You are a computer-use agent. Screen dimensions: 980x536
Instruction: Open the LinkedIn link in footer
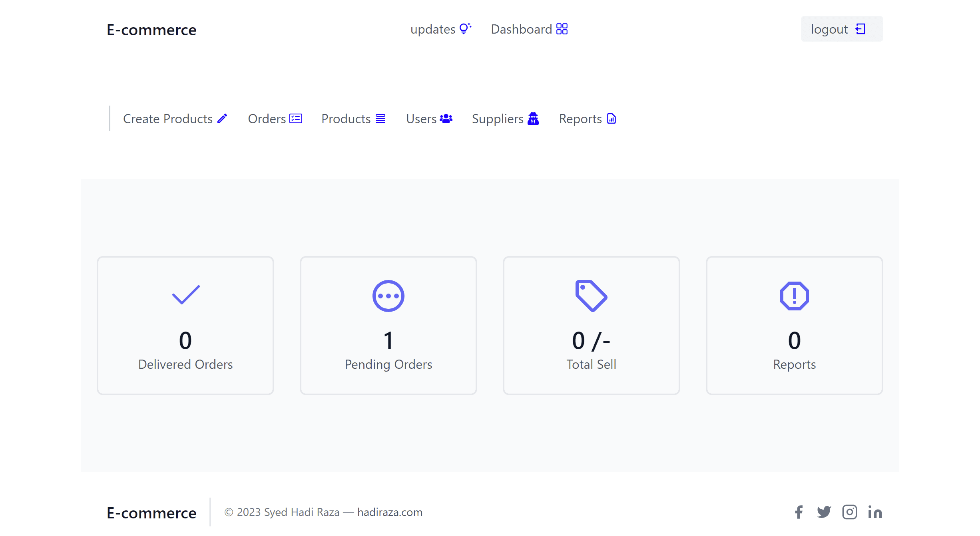point(875,512)
